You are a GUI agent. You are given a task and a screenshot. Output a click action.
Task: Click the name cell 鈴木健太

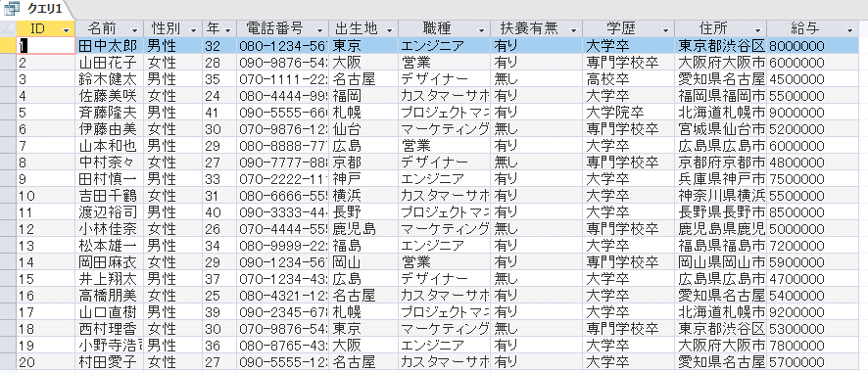(x=110, y=79)
